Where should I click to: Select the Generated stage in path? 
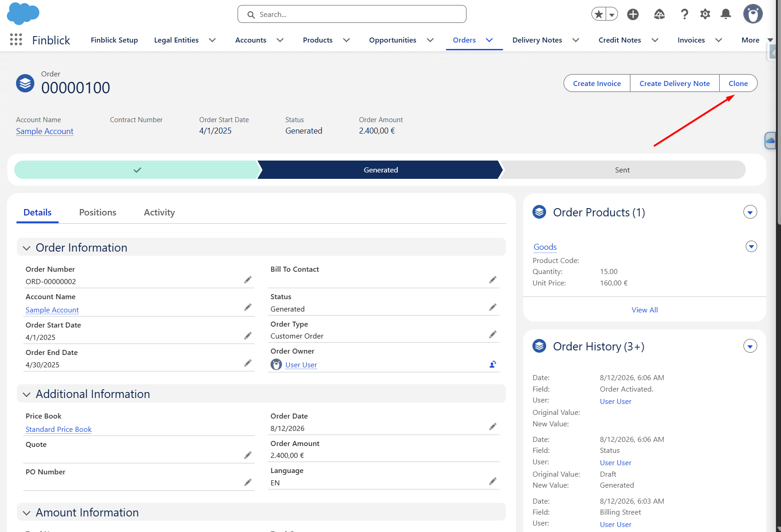(381, 170)
